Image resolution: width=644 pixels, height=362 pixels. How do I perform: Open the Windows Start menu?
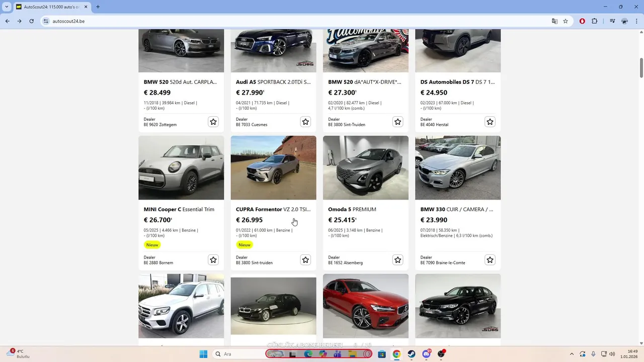coord(203,354)
